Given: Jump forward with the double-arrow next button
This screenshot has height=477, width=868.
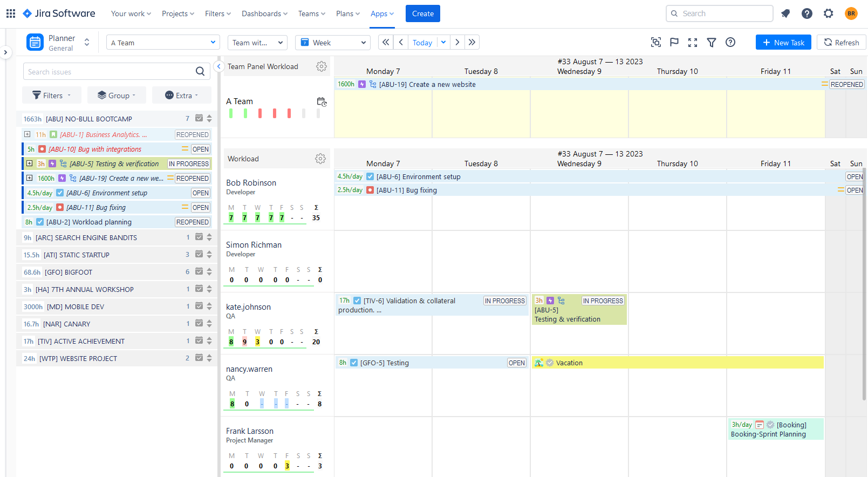Looking at the screenshot, I should coord(472,42).
